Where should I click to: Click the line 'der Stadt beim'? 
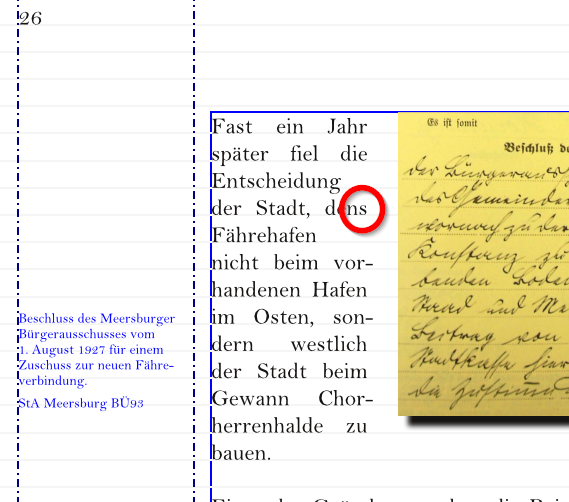point(290,372)
